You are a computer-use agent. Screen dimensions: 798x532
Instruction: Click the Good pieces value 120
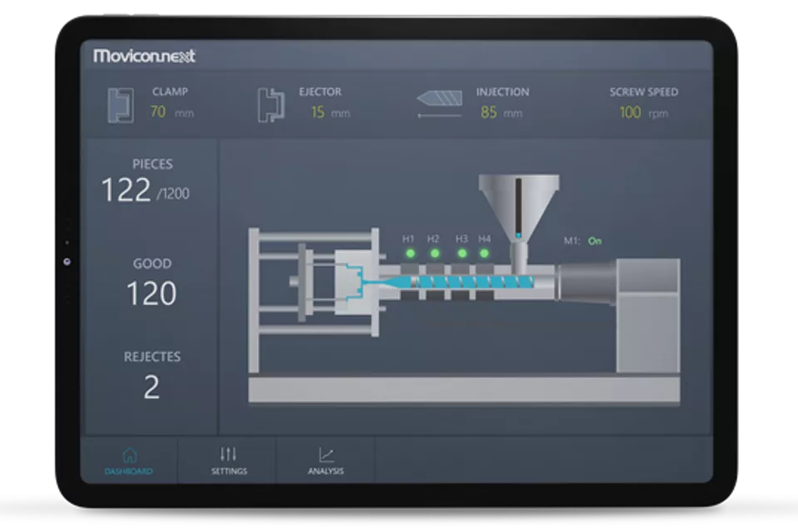pos(150,293)
